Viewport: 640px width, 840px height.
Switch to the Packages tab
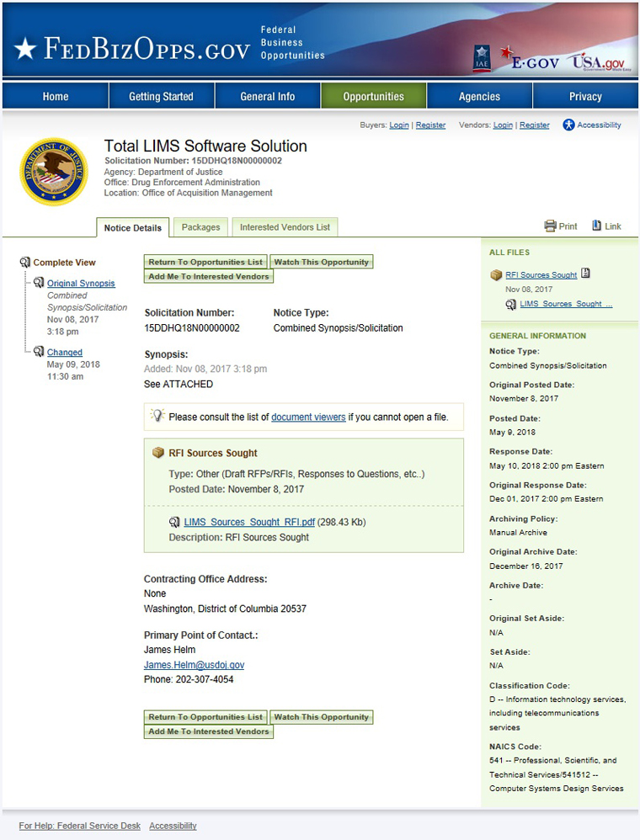pos(200,227)
